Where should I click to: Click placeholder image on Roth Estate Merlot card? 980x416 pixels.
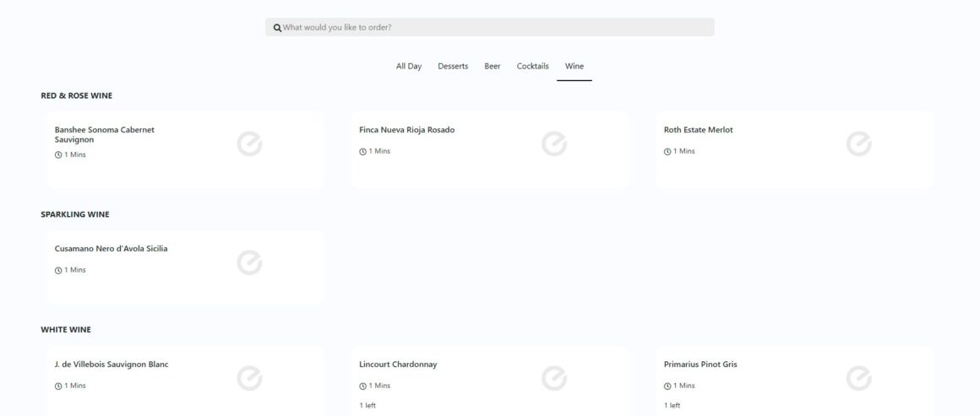coord(858,144)
